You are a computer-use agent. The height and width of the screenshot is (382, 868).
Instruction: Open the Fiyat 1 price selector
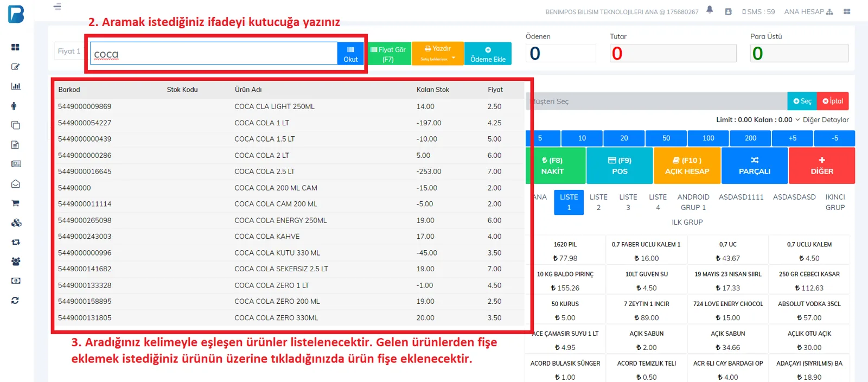tap(69, 51)
